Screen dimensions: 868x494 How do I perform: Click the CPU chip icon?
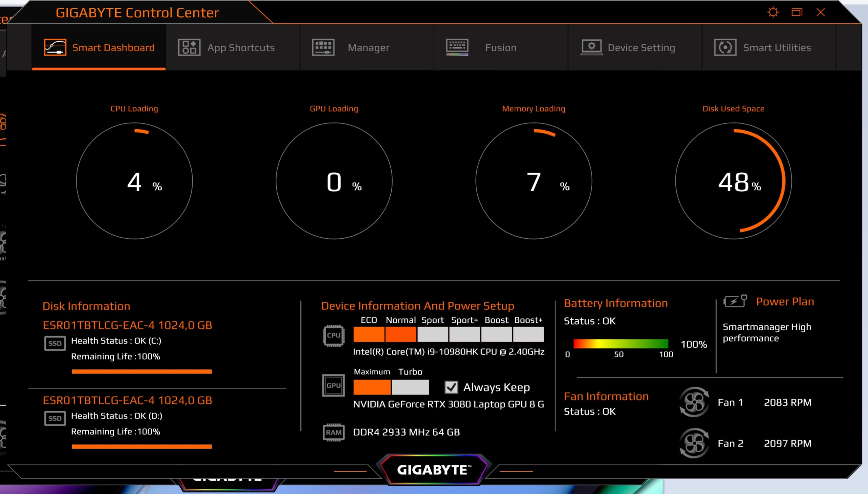(x=333, y=336)
